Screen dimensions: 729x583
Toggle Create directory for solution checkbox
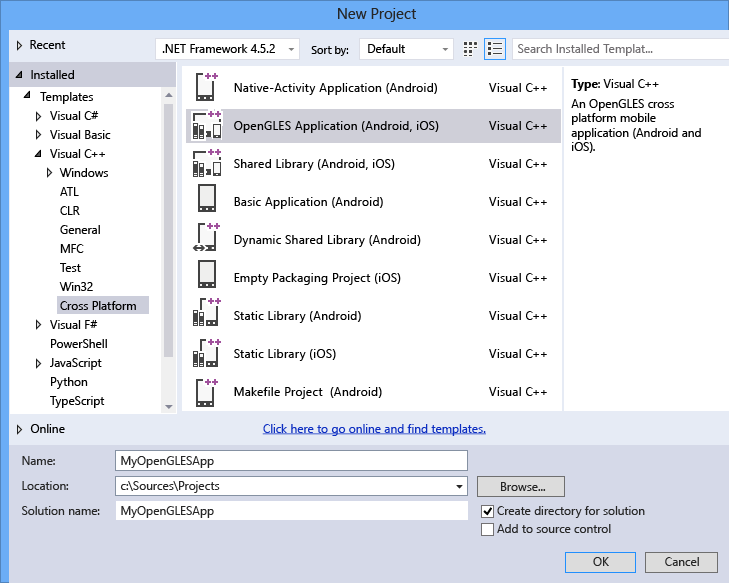(487, 511)
